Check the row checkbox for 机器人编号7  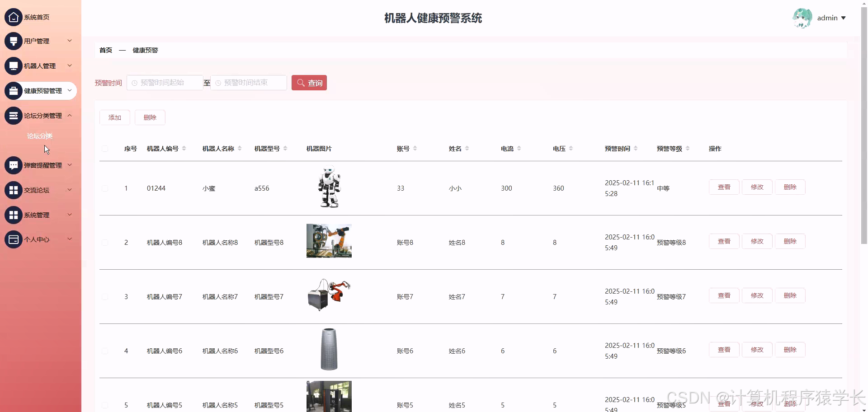pyautogui.click(x=105, y=297)
